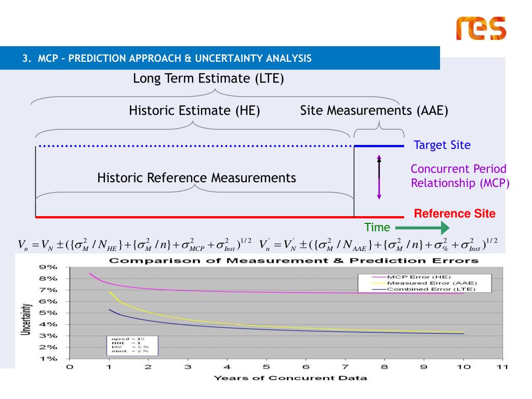Select Measured Error (AAE) legend entry
The width and height of the screenshot is (532, 399).
424,283
